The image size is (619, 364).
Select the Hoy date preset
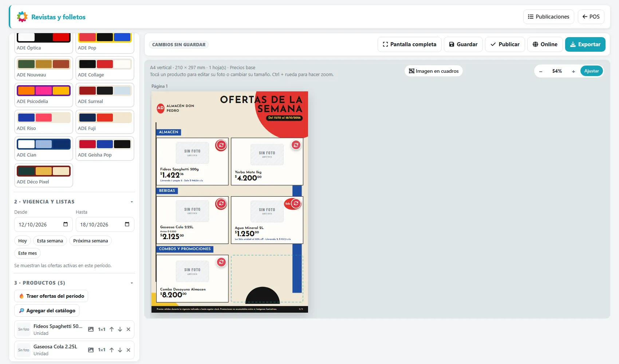23,241
